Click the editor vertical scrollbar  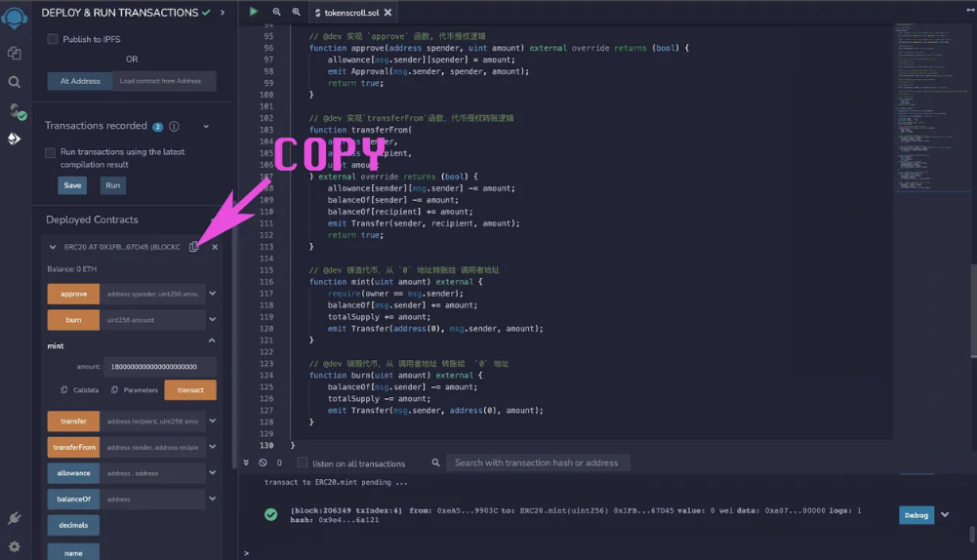[973, 311]
